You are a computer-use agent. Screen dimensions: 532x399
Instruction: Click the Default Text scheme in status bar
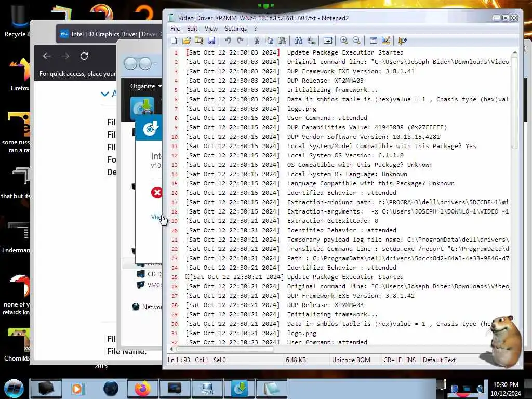point(439,360)
